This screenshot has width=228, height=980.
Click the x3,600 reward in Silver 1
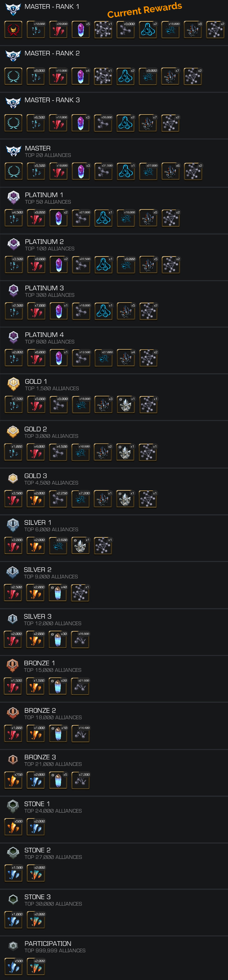(x=58, y=546)
